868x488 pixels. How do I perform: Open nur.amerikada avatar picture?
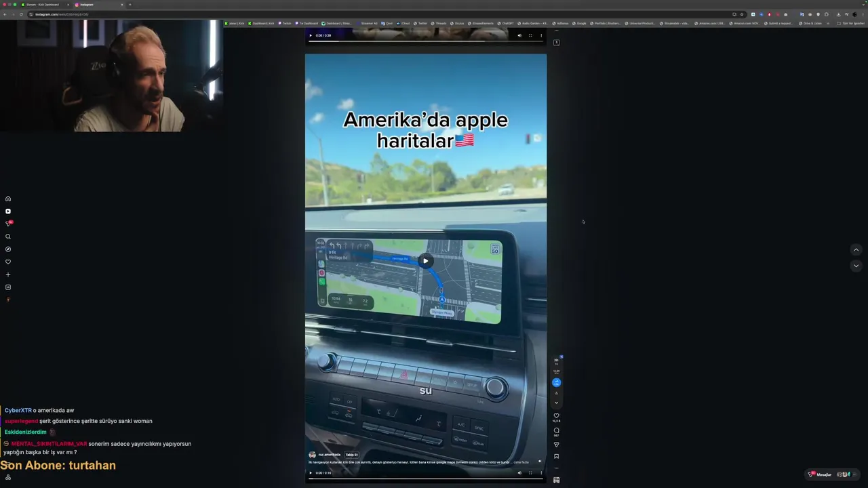[x=312, y=455]
